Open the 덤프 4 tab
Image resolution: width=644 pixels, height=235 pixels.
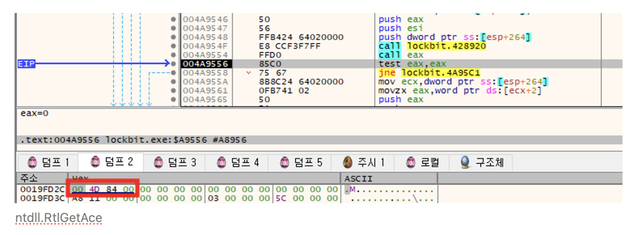[238, 162]
